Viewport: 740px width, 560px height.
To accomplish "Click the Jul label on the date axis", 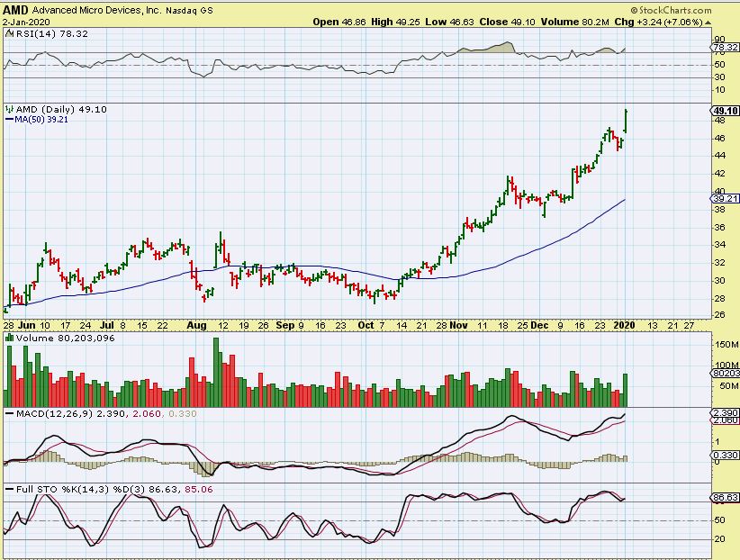I will 107,325.
